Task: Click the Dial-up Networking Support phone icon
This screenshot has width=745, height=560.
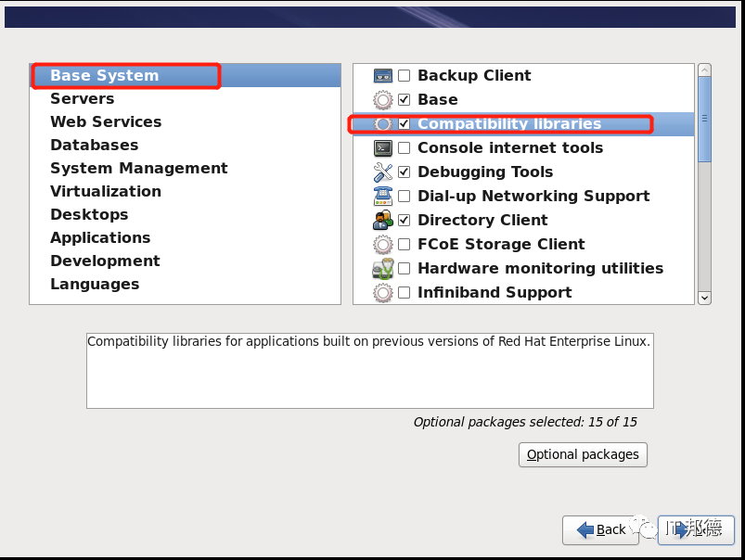Action: 383,197
